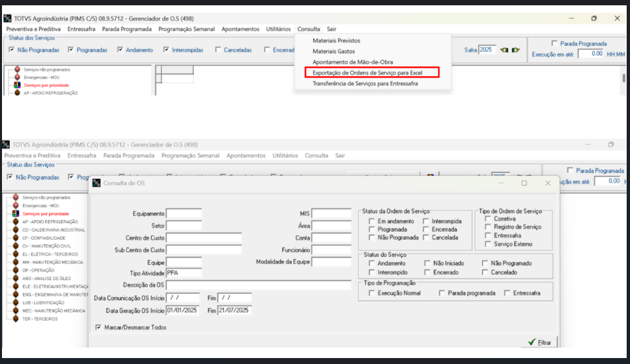Viewport: 630px width, 364px height.
Task: Open Programação Semanal menu in the window behind Consulta de OS dialog
Action: (190, 156)
